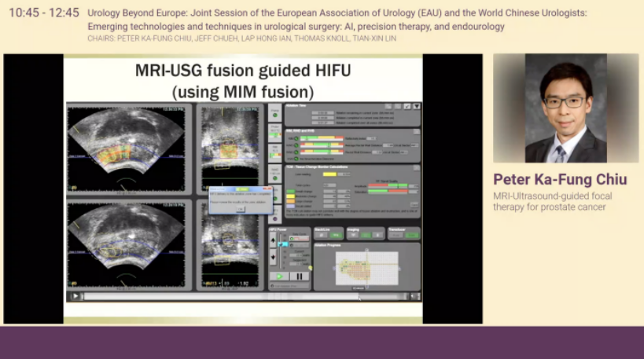Collapse the RIM, RFAC and RVD panel
This screenshot has height=359, width=644.
(417, 131)
